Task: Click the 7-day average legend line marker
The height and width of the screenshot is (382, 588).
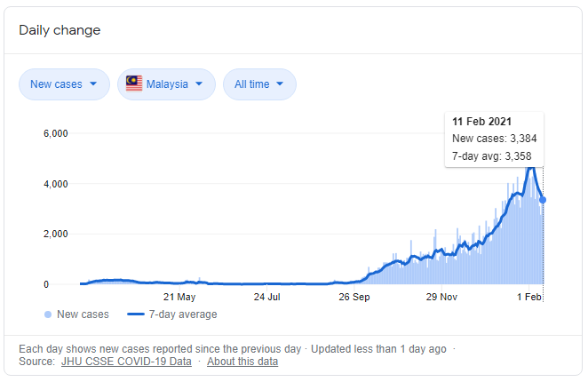Action: point(136,314)
